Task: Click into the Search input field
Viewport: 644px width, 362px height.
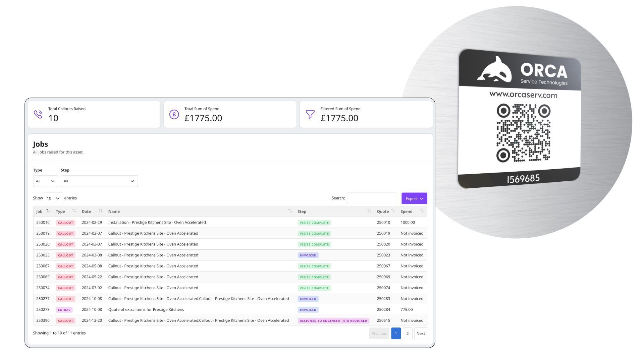Action: (371, 198)
